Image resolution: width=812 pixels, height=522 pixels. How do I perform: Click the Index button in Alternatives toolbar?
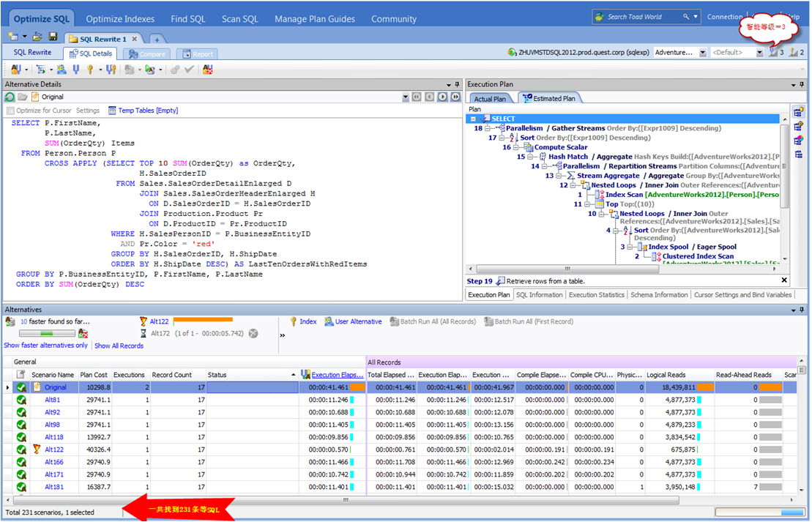click(x=303, y=321)
